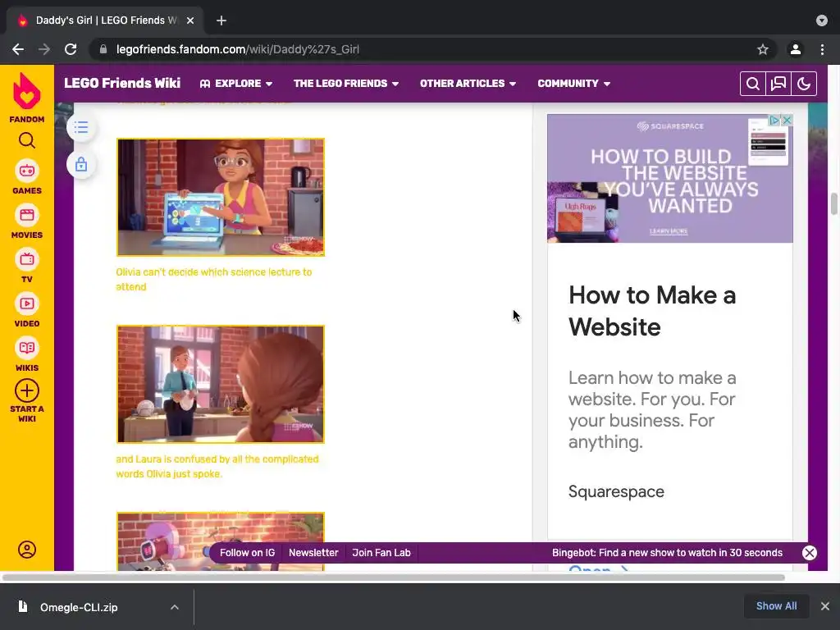This screenshot has width=840, height=630.
Task: Dismiss the Bingebot bottom banner
Action: point(810,553)
